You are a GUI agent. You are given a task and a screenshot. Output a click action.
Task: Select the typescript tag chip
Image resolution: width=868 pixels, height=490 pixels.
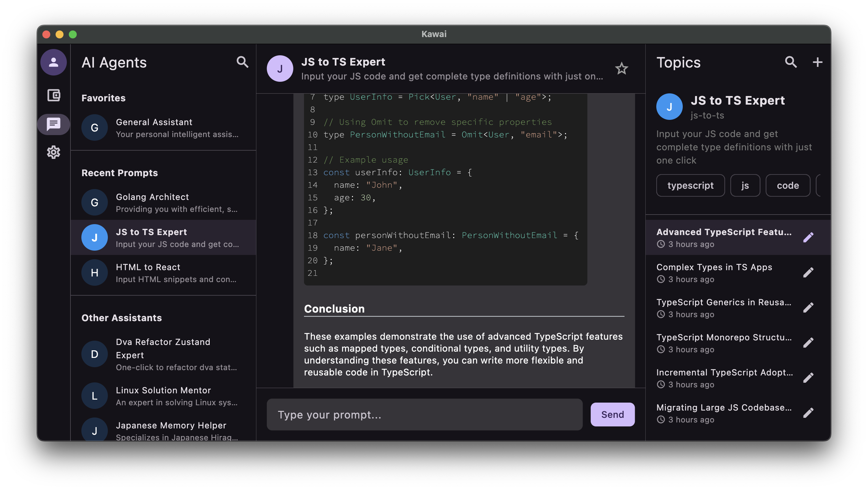coord(690,185)
